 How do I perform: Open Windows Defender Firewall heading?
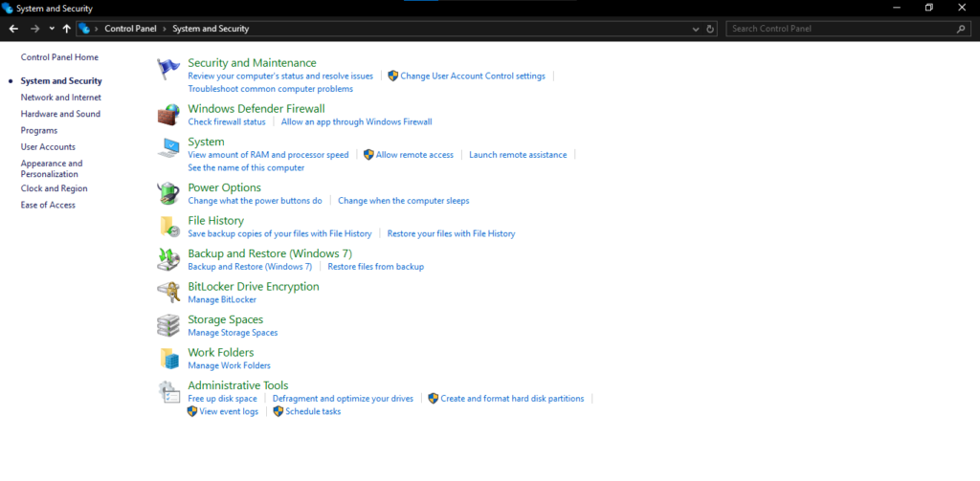click(256, 109)
